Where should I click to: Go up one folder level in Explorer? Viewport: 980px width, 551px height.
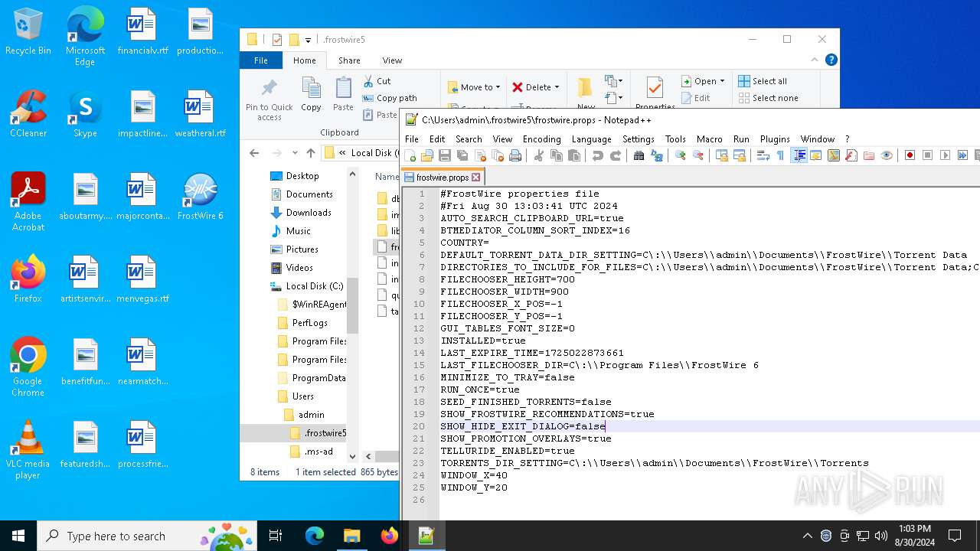click(x=310, y=153)
